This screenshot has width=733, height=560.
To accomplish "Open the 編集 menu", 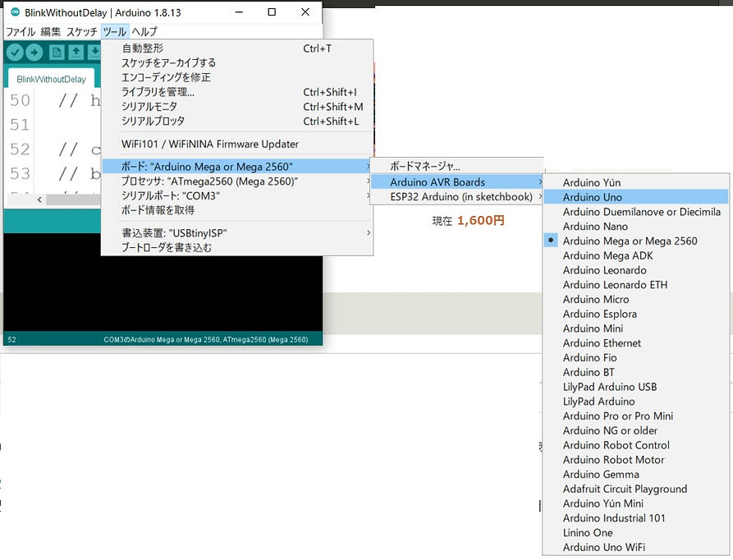I will [x=51, y=32].
